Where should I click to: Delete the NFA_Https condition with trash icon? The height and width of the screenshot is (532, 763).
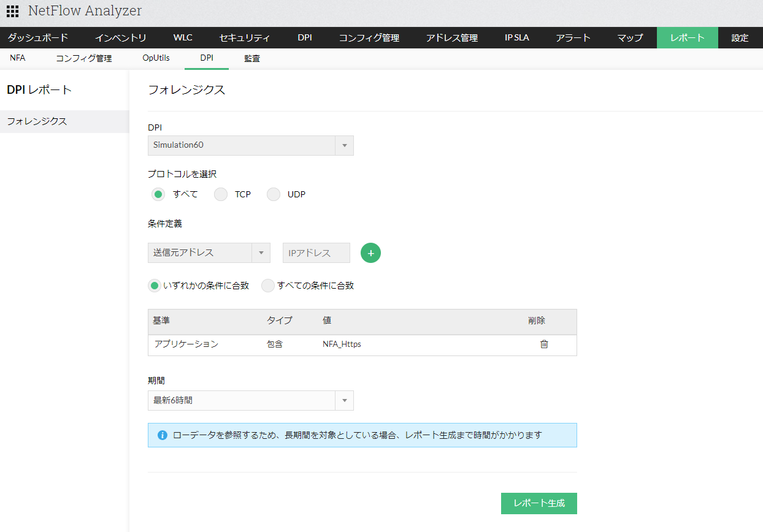pyautogui.click(x=543, y=344)
